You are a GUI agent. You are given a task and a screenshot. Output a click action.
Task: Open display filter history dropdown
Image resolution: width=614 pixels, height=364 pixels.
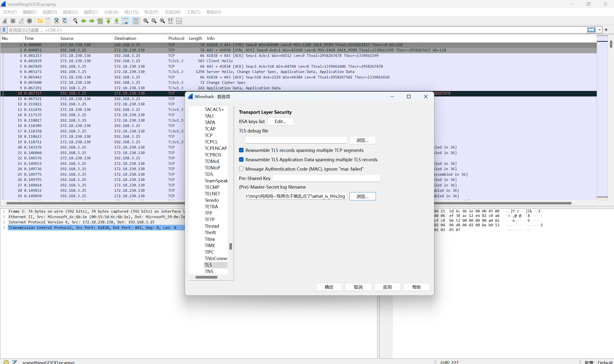tap(600, 30)
